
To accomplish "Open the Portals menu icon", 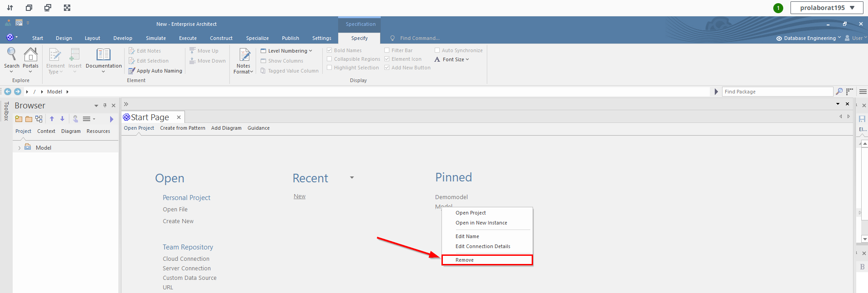I will [x=30, y=54].
